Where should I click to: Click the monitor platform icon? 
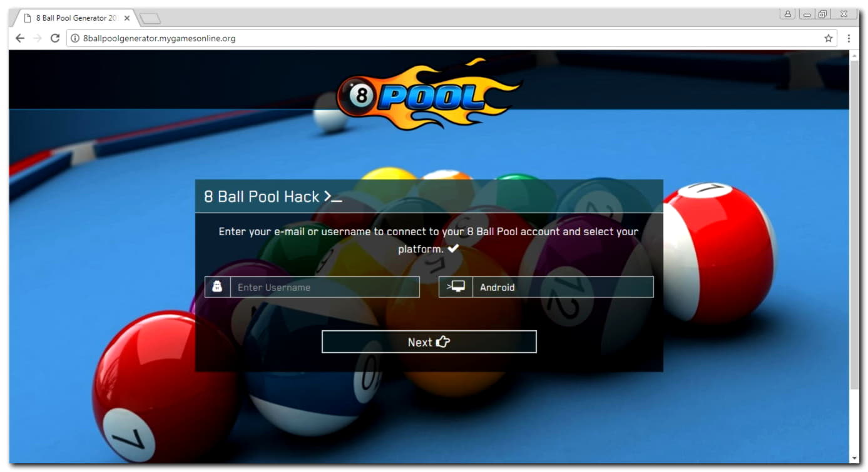(x=456, y=287)
